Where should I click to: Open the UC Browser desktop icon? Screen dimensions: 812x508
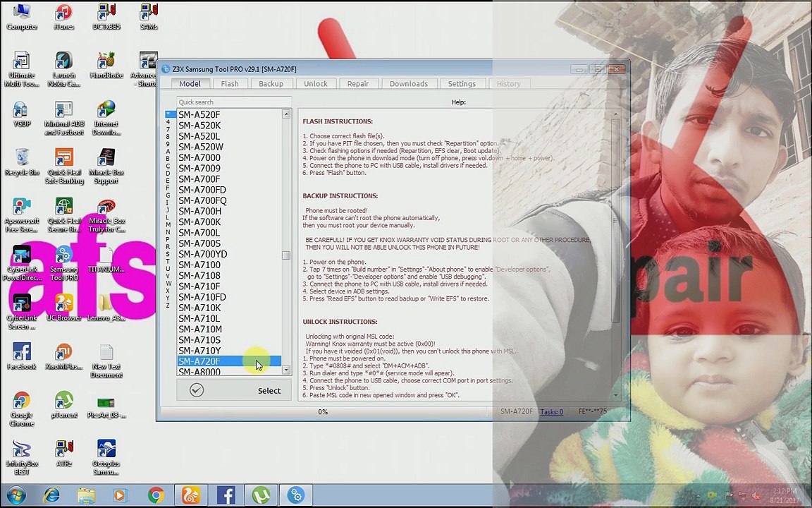pyautogui.click(x=63, y=308)
